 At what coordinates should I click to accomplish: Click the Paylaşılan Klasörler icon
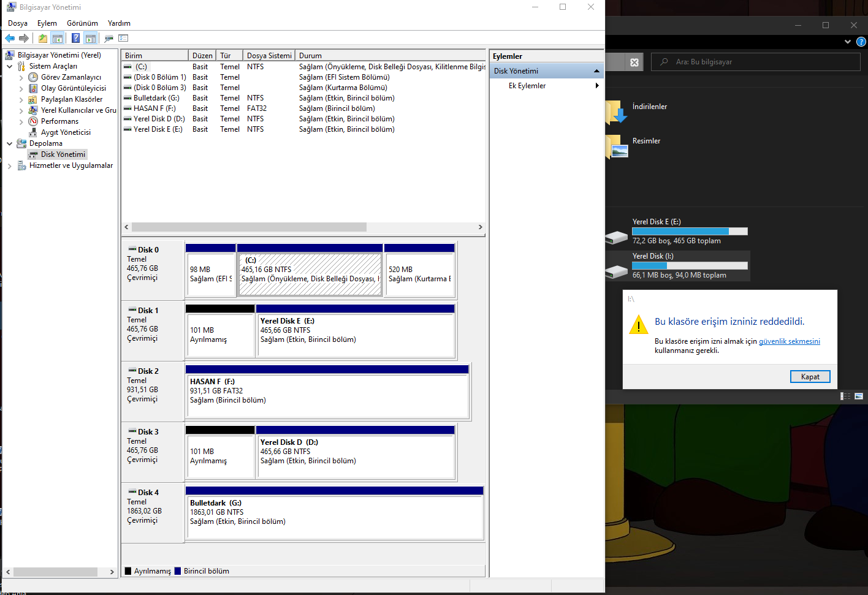pyautogui.click(x=33, y=99)
